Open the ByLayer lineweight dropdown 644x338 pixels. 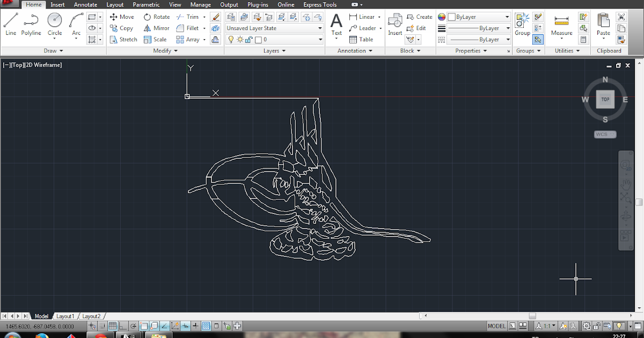(x=479, y=28)
